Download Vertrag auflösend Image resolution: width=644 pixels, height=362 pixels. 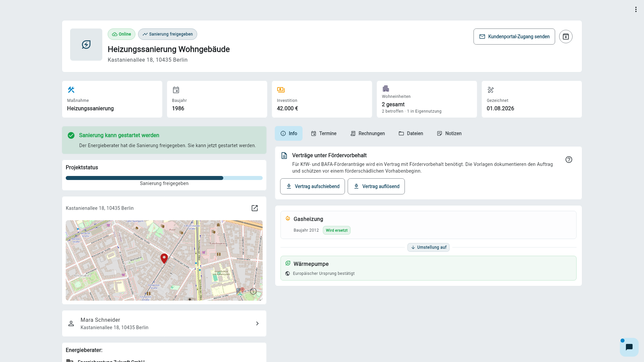tap(376, 186)
